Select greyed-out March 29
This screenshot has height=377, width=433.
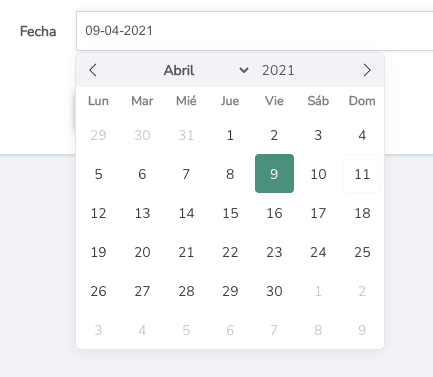98,135
